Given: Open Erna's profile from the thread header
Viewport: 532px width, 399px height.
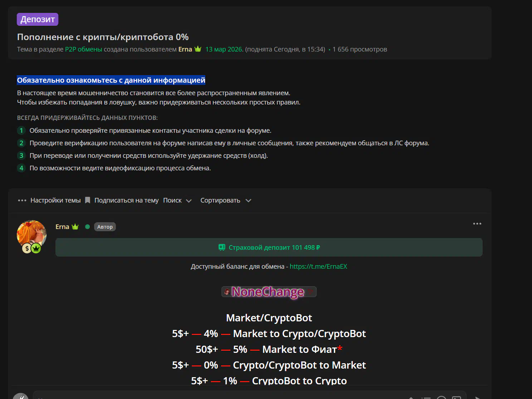Looking at the screenshot, I should (x=185, y=49).
